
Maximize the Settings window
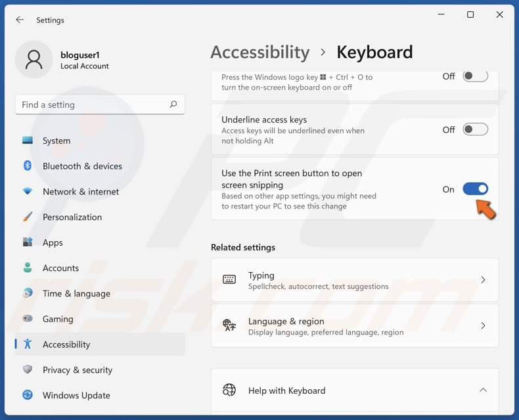470,14
